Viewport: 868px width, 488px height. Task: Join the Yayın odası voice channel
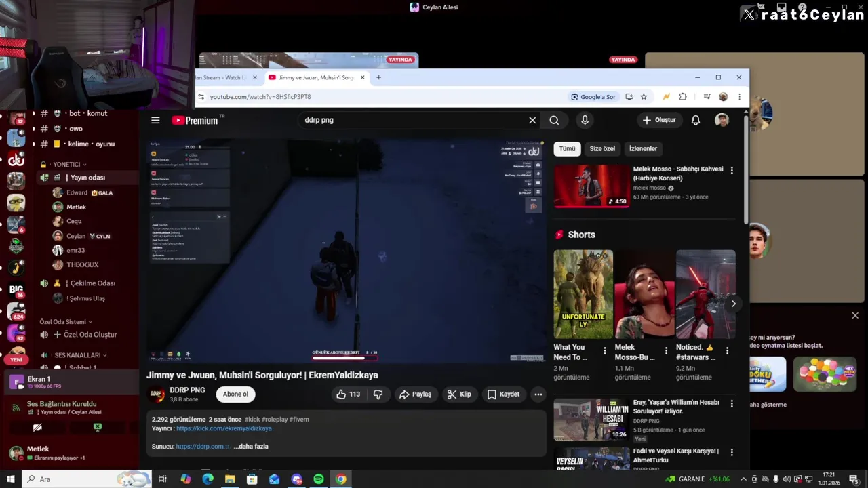(87, 178)
